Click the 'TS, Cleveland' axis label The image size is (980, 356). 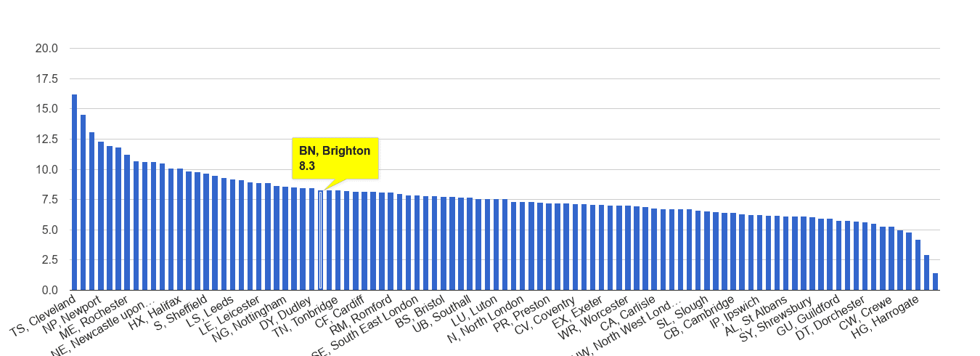click(44, 316)
